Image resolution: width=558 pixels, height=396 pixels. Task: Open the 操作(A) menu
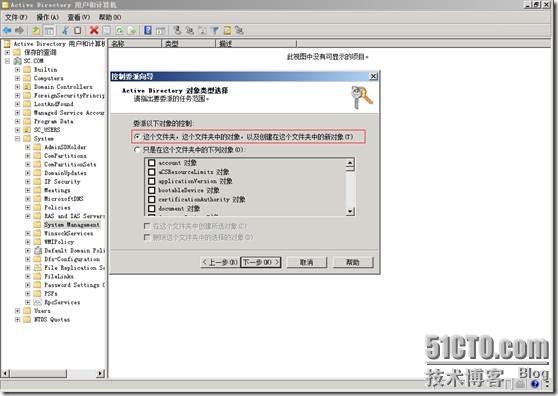pyautogui.click(x=47, y=17)
